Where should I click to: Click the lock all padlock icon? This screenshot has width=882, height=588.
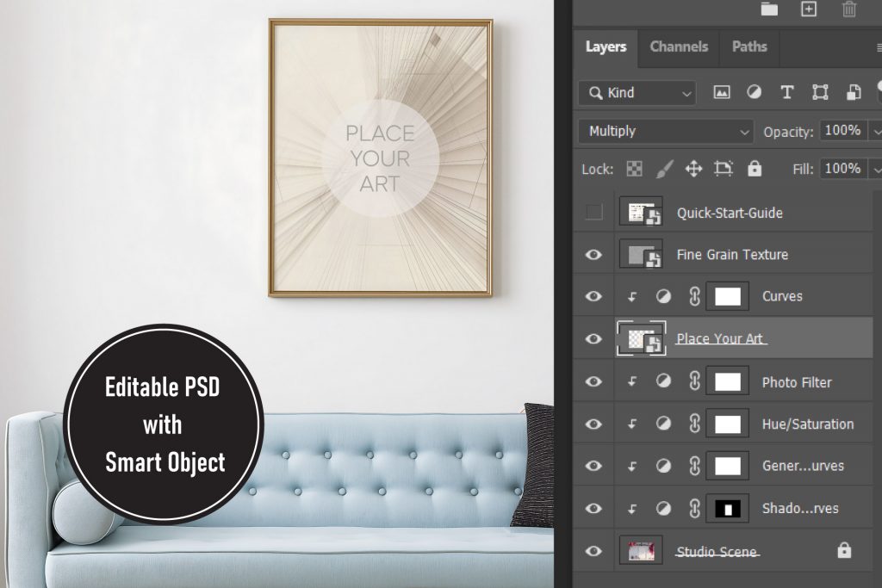coord(755,168)
